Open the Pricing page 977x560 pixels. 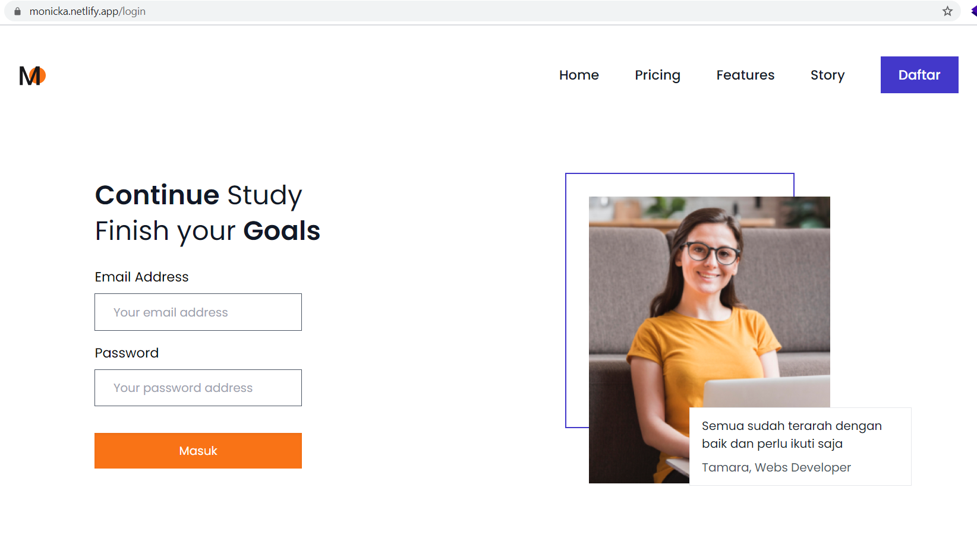[x=657, y=75]
